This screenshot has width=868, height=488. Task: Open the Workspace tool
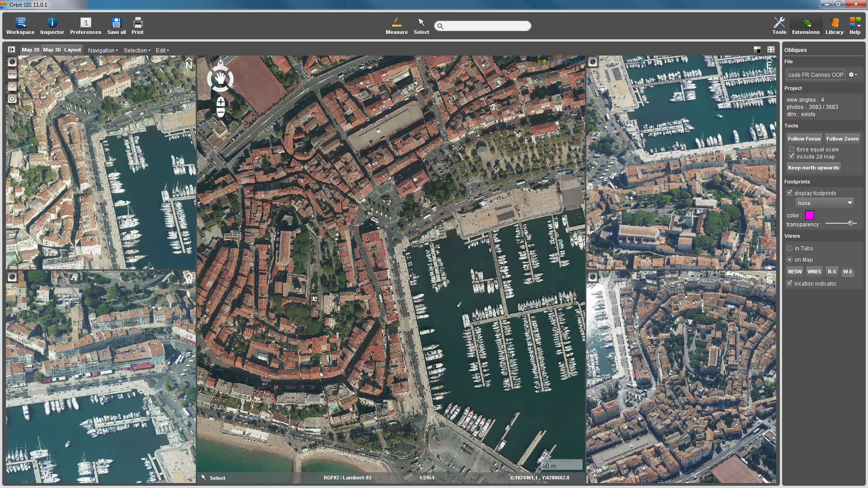[x=20, y=26]
